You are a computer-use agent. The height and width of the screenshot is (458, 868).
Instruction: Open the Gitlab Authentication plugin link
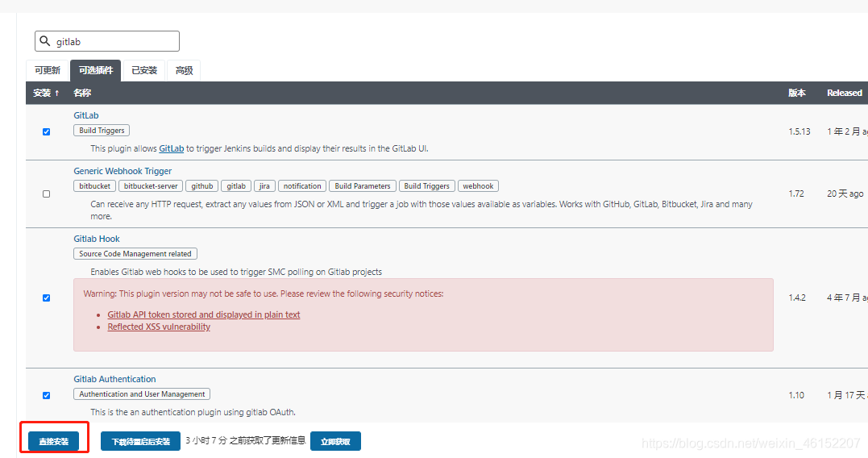[x=114, y=379]
